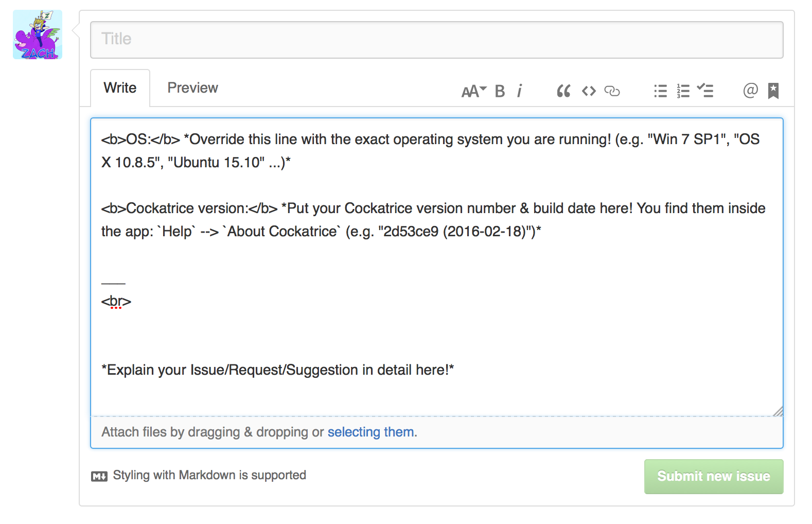Open the Markdown styling help link
Image resolution: width=812 pixels, height=524 pixels.
tap(209, 475)
